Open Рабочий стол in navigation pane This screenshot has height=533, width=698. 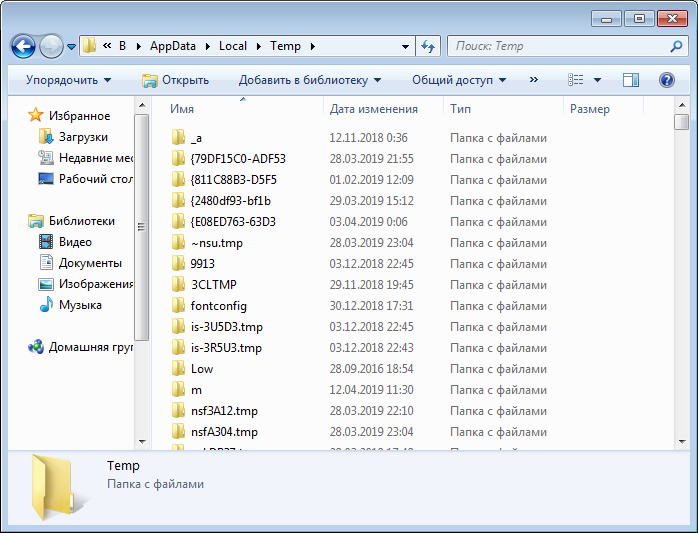pos(96,179)
